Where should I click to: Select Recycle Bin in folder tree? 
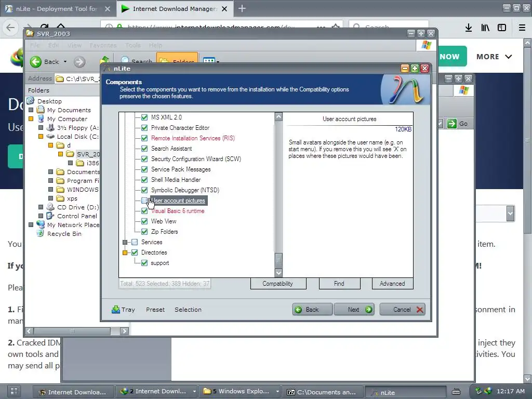pos(64,234)
